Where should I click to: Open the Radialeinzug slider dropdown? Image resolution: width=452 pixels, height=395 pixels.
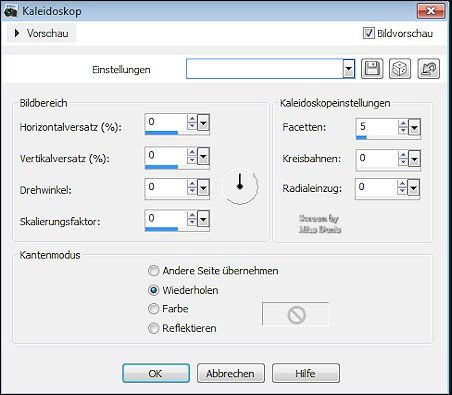pyautogui.click(x=414, y=188)
